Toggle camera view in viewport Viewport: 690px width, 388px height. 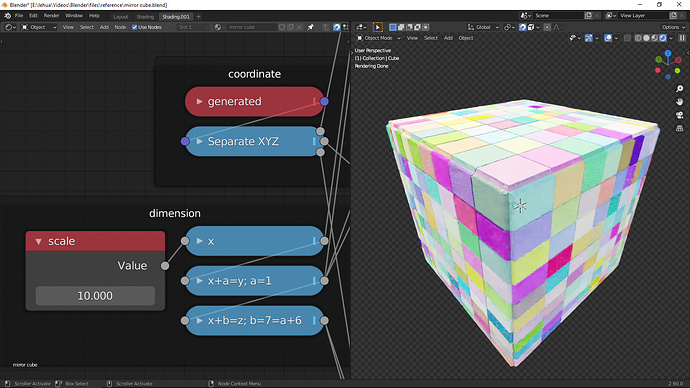[x=679, y=115]
